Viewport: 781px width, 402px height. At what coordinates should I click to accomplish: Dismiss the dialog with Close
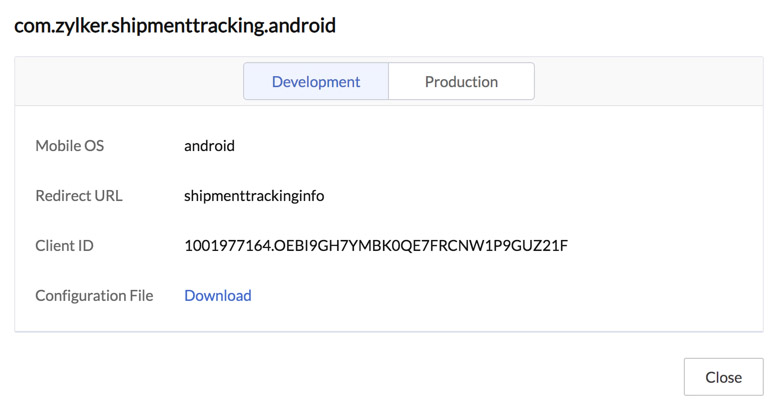point(723,377)
